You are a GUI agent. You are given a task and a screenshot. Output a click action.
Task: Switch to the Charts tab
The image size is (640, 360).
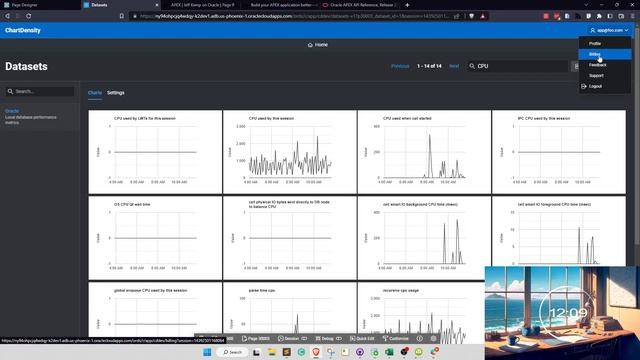point(95,93)
